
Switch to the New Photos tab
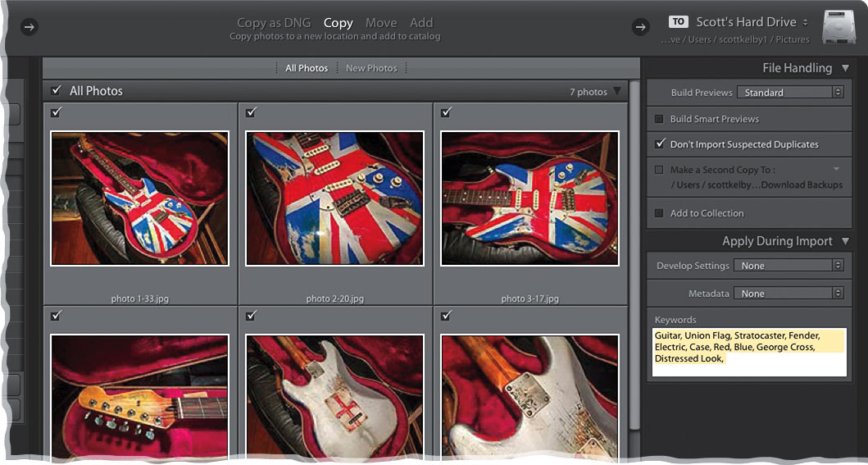(371, 68)
